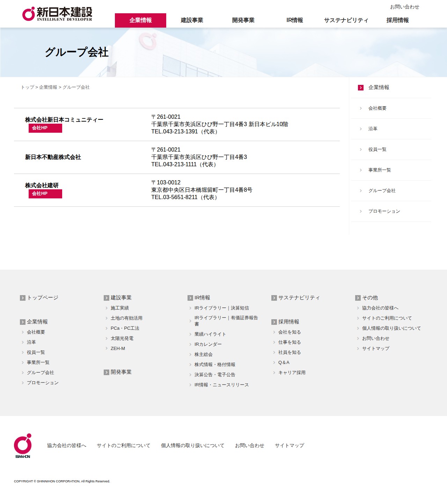Click the SHINNIHON footer logo
The width and height of the screenshot is (447, 504).
pyautogui.click(x=23, y=446)
